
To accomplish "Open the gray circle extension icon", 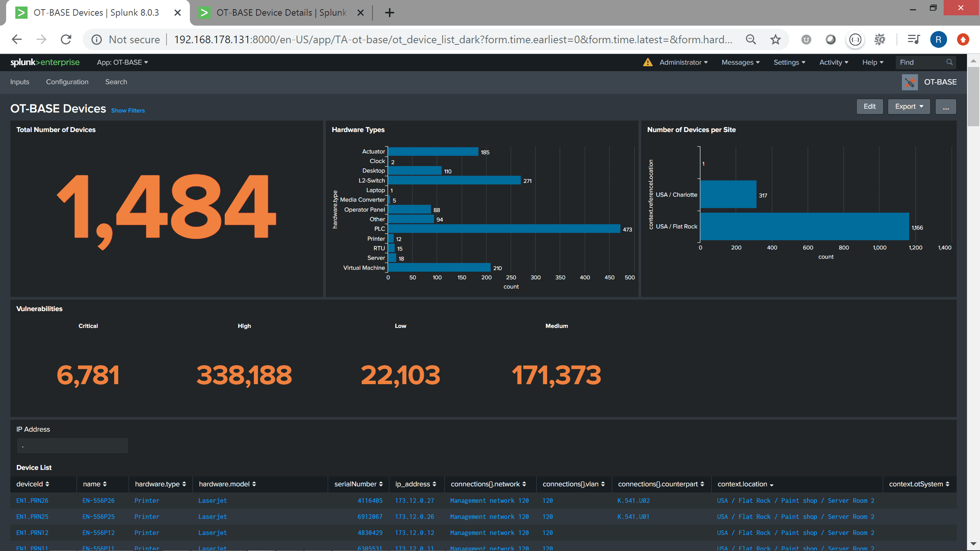I will point(831,39).
